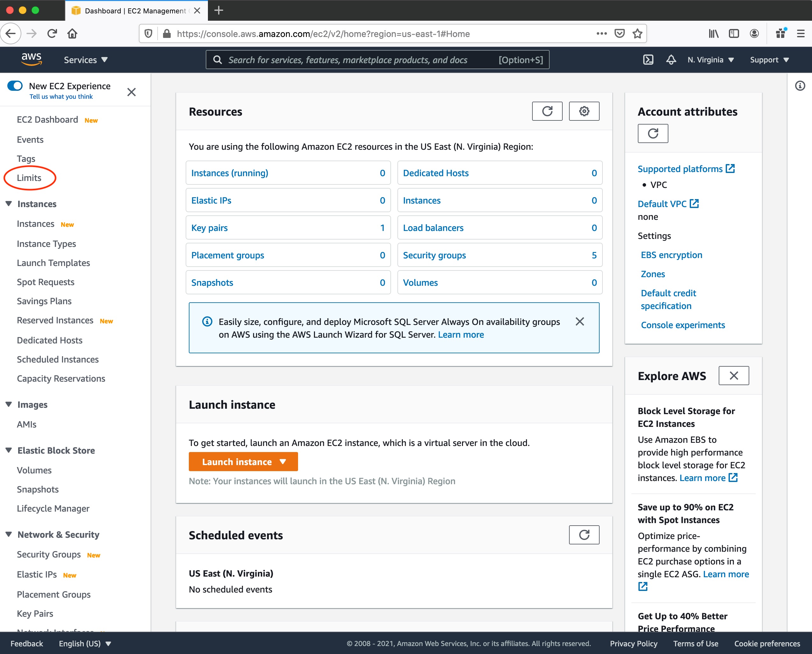Focus the AWS services search box
812x654 pixels.
(377, 60)
